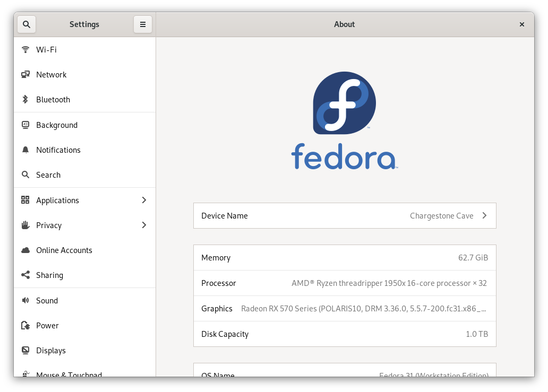The image size is (548, 392).
Task: Expand the Privacy submenu chevron
Action: 144,225
